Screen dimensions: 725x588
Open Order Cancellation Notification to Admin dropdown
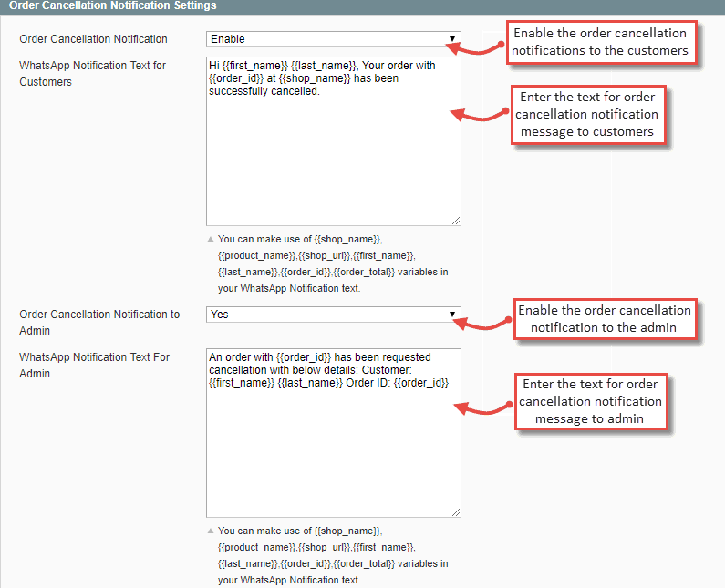click(334, 315)
